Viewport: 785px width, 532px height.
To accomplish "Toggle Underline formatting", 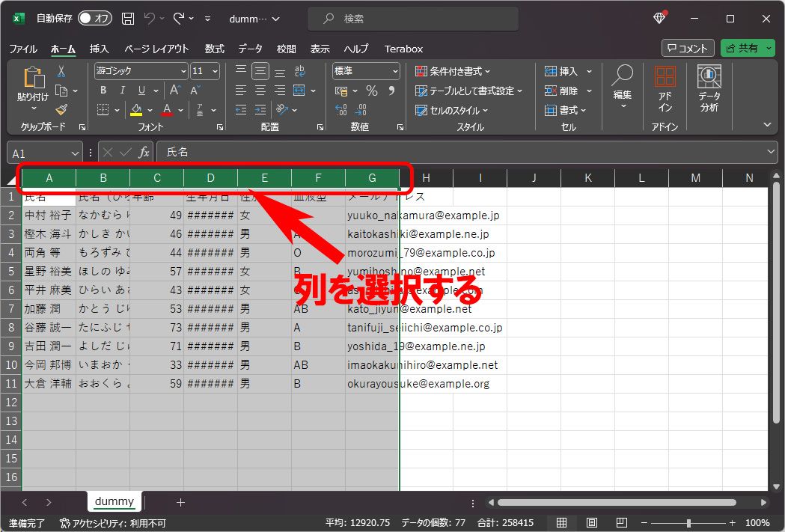I will pyautogui.click(x=141, y=91).
